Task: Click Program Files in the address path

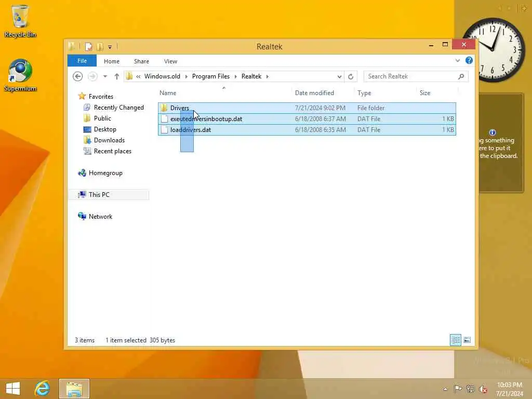Action: [211, 76]
